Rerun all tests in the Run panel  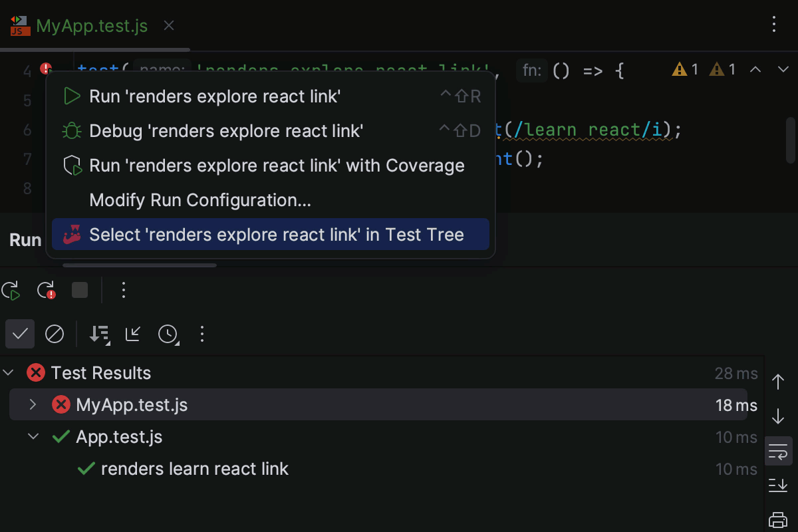[11, 290]
